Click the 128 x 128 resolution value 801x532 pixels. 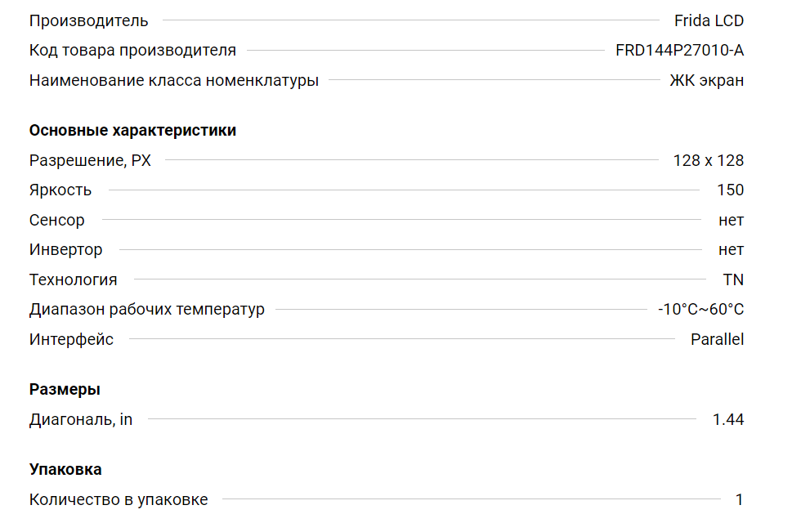tap(708, 160)
